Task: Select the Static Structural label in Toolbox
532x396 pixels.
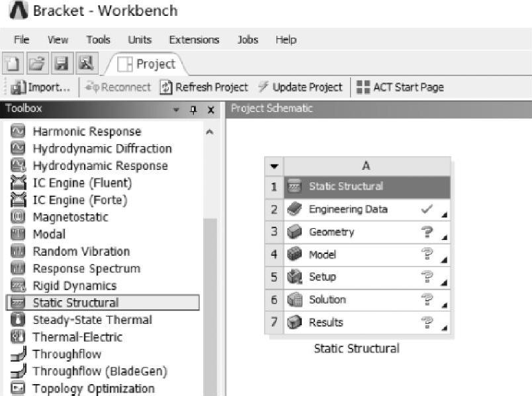Action: tap(75, 302)
